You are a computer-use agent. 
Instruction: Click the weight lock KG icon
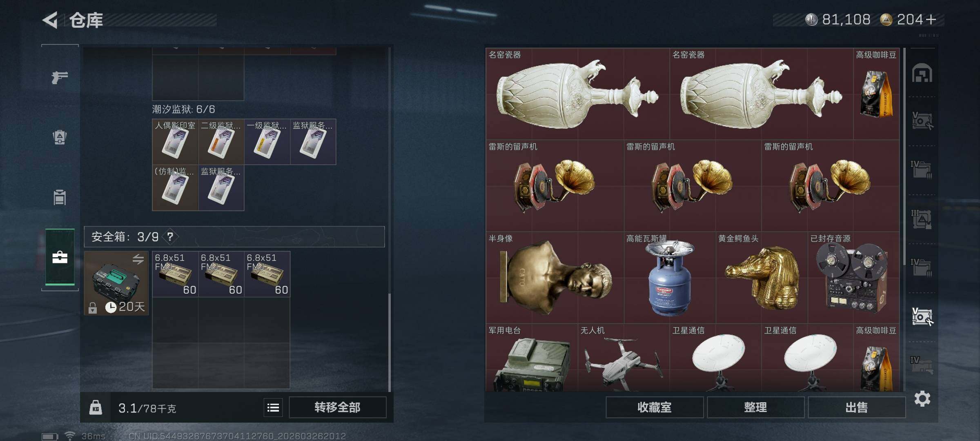pyautogui.click(x=96, y=408)
